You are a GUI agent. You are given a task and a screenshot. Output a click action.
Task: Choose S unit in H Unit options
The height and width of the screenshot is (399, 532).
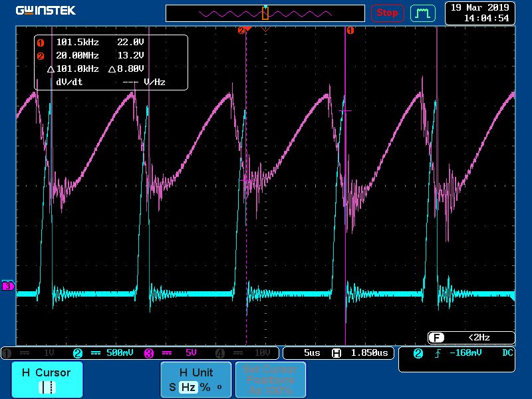172,387
